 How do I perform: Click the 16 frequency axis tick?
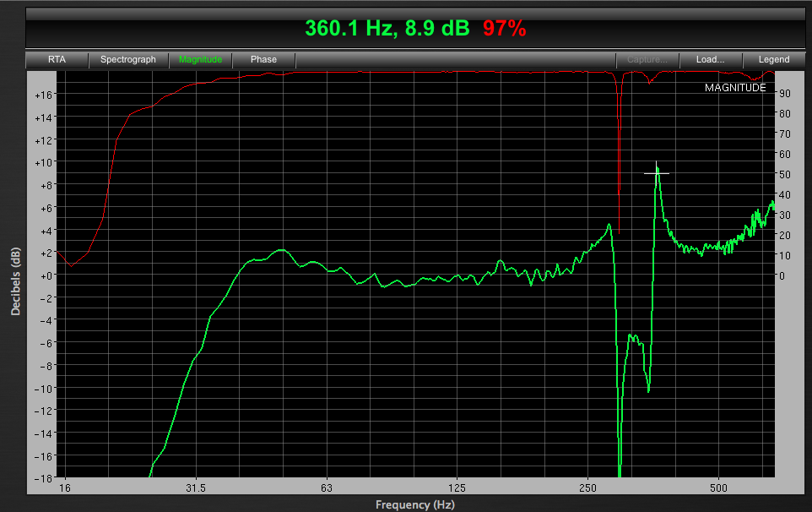tap(65, 487)
